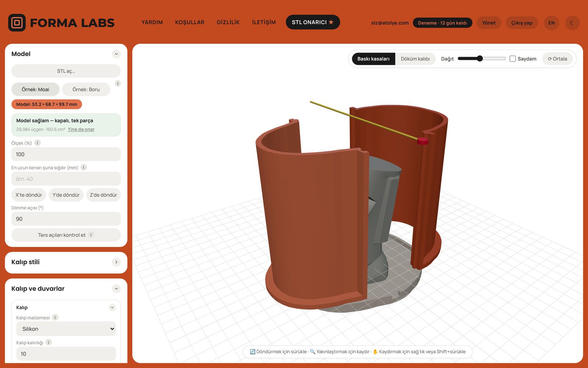This screenshot has width=588, height=368.
Task: Click the longest edge fit input
Action: (66, 179)
